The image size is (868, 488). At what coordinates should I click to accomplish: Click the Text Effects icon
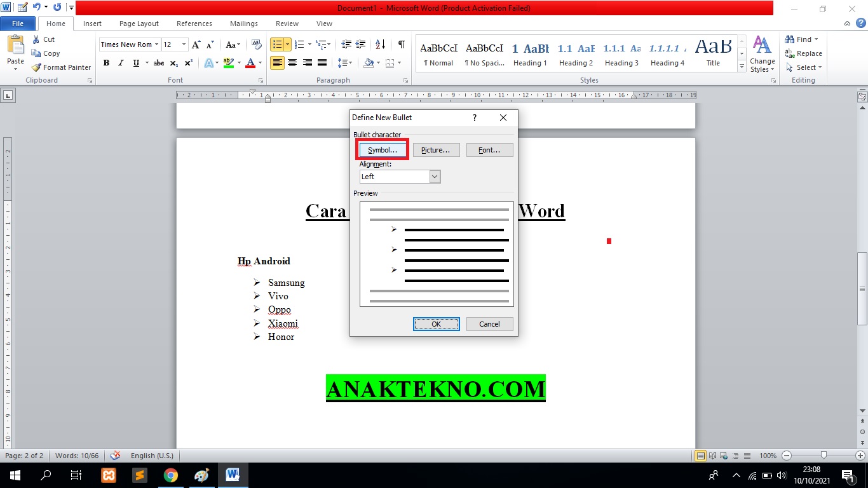point(208,63)
